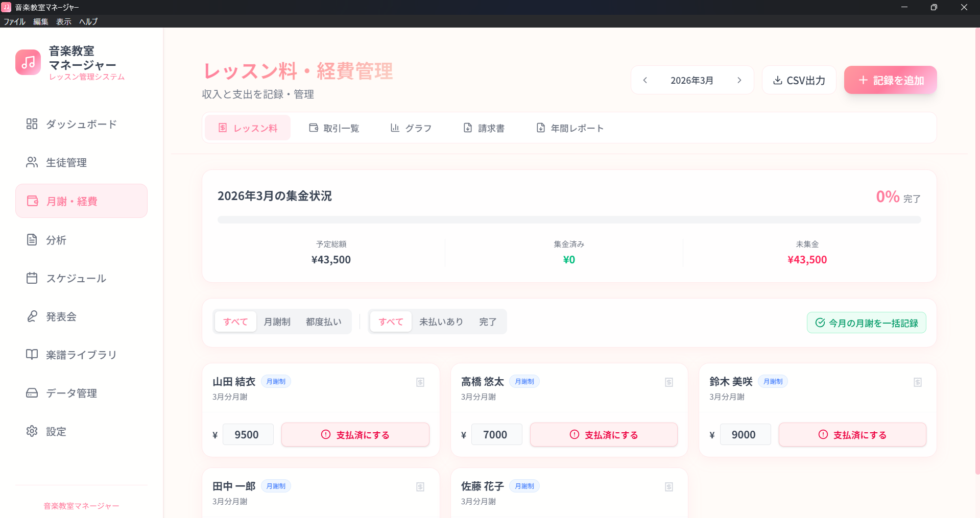
Task: Filter to show 完了 payments only
Action: tap(487, 322)
